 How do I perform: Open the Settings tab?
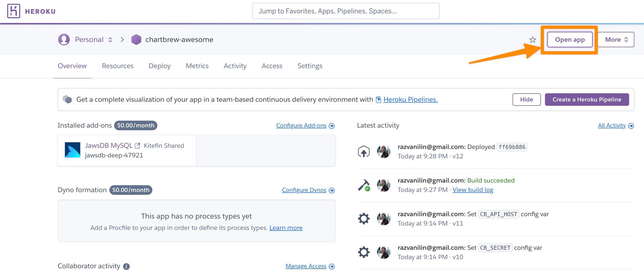[310, 66]
